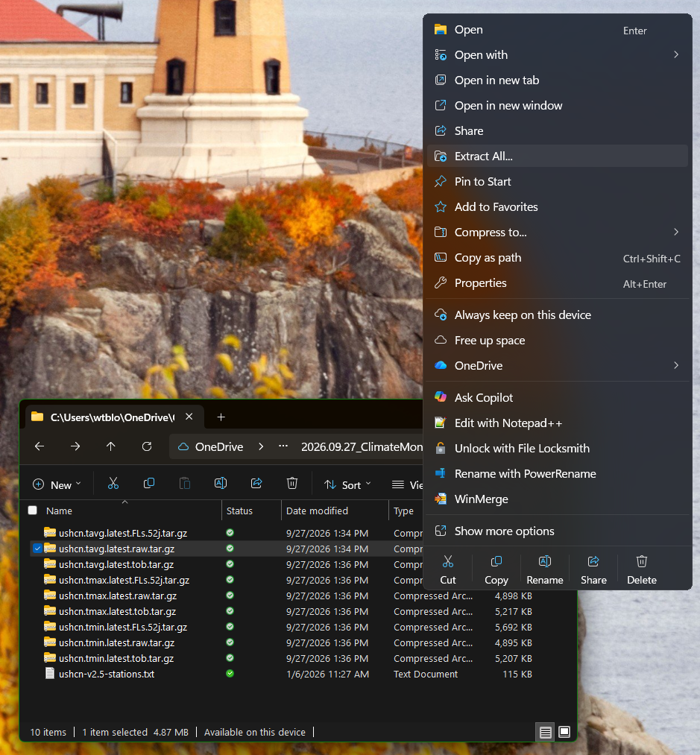Screen dimensions: 700x755
Task: Toggle the select-all checkbox in header
Action: (x=33, y=511)
